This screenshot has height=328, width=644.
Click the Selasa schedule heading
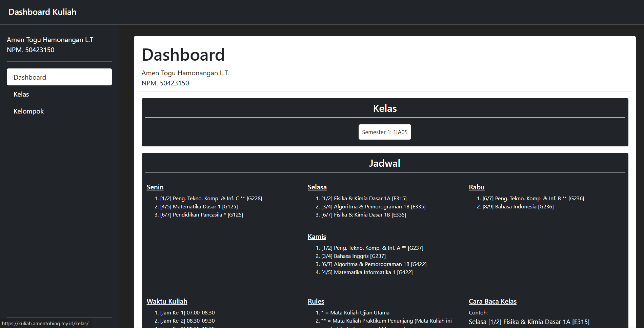pyautogui.click(x=317, y=187)
